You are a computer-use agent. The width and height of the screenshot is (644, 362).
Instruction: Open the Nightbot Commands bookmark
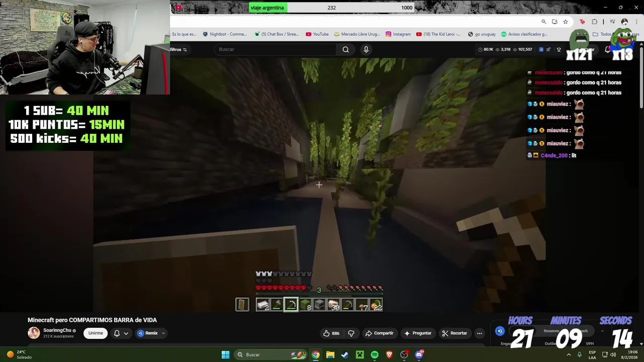pyautogui.click(x=224, y=34)
